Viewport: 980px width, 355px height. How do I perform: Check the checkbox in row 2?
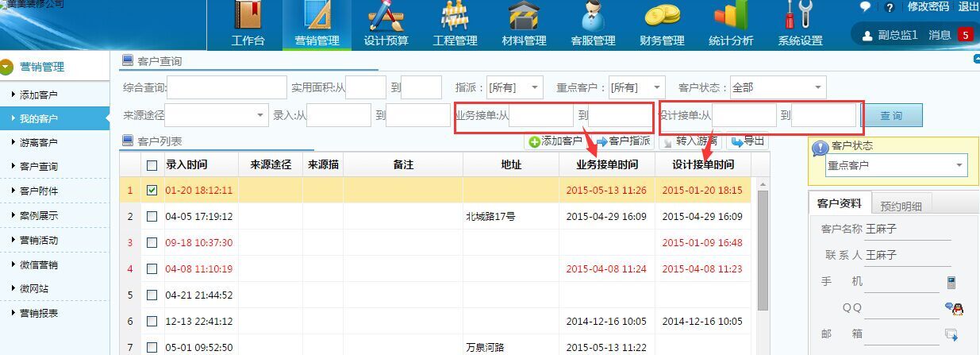(x=152, y=216)
